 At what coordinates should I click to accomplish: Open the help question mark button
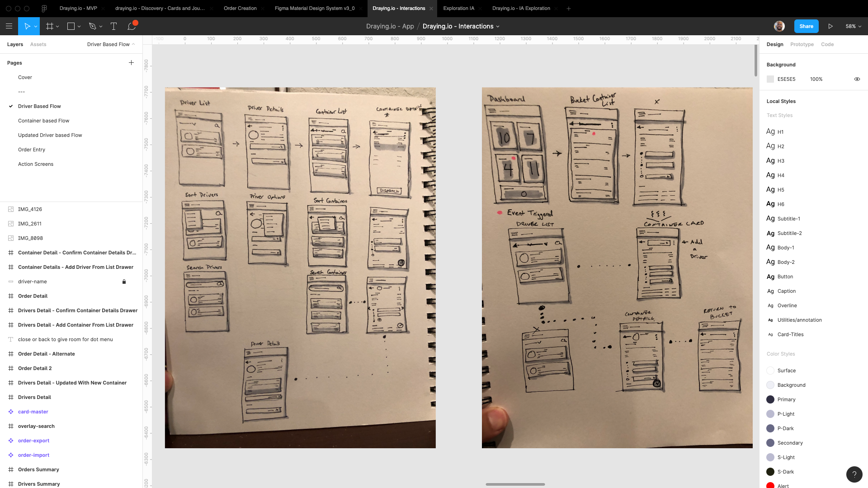854,474
